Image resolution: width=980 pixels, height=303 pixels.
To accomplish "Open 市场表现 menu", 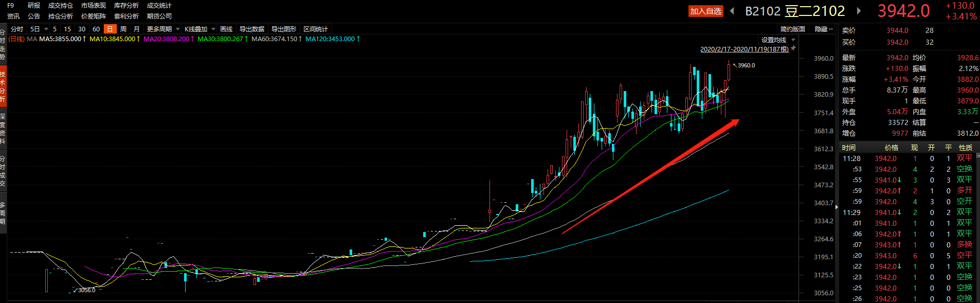I will [x=94, y=6].
